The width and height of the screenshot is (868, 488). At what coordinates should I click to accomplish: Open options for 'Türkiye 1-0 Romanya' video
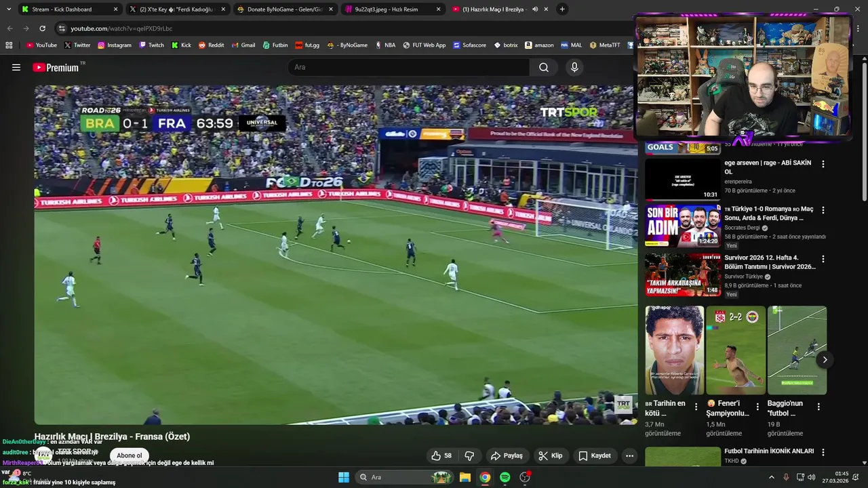point(823,210)
